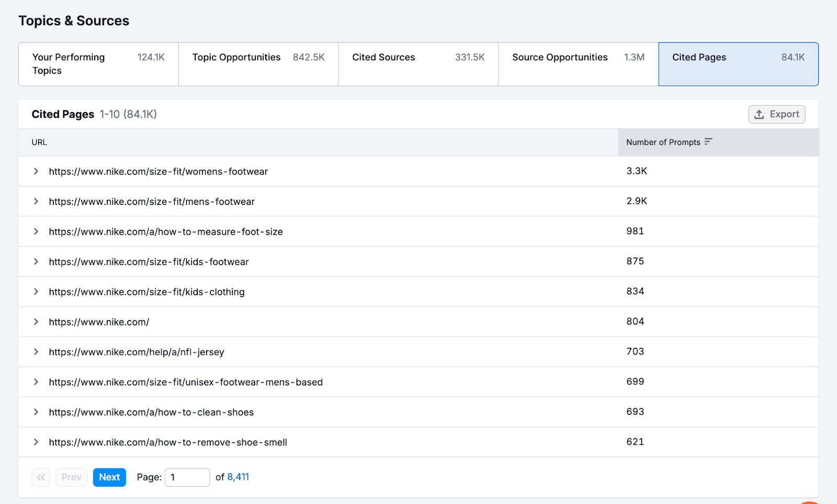Screen dimensions: 837x504
Task: Click the sort icon on Number of Prompts
Action: point(709,142)
